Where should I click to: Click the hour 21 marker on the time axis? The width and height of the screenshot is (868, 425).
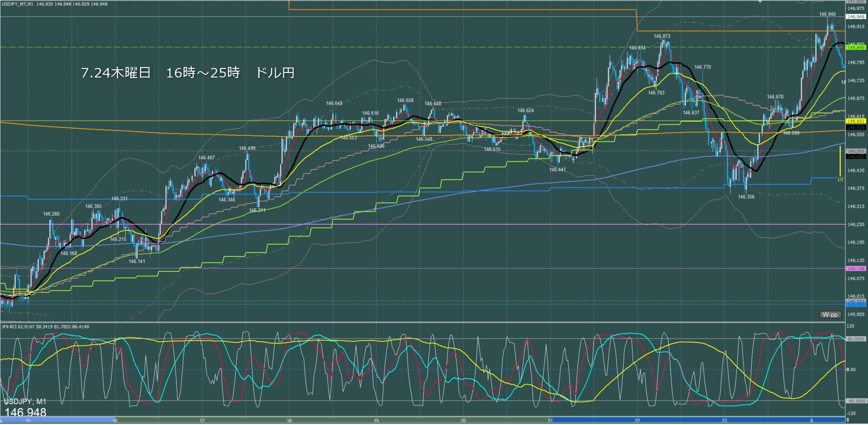point(550,421)
